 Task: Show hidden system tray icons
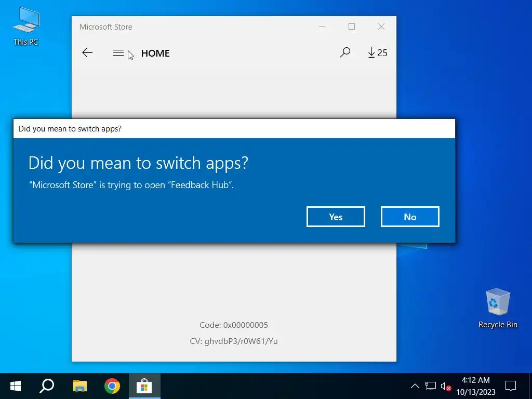tap(415, 386)
